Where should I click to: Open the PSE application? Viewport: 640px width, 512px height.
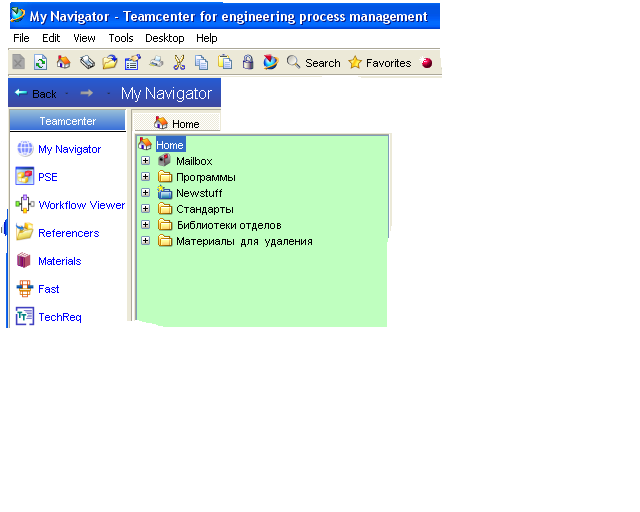[x=48, y=177]
